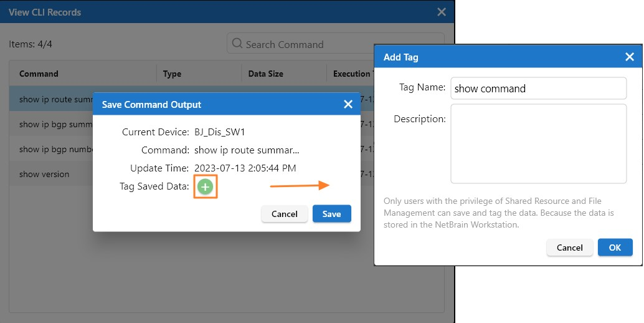Viewport: 644px width, 323px height.
Task: Sort by the Command column header
Action: coord(39,74)
